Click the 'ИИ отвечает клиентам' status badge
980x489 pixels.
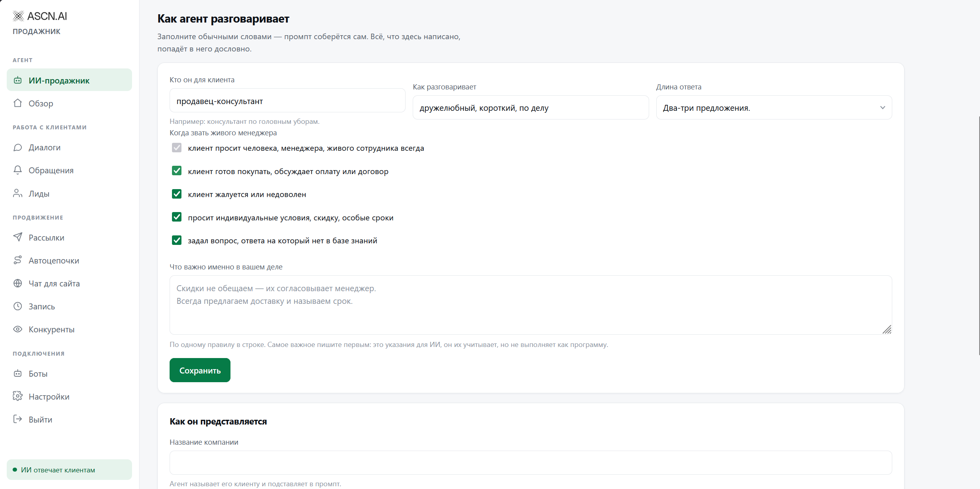[69, 470]
